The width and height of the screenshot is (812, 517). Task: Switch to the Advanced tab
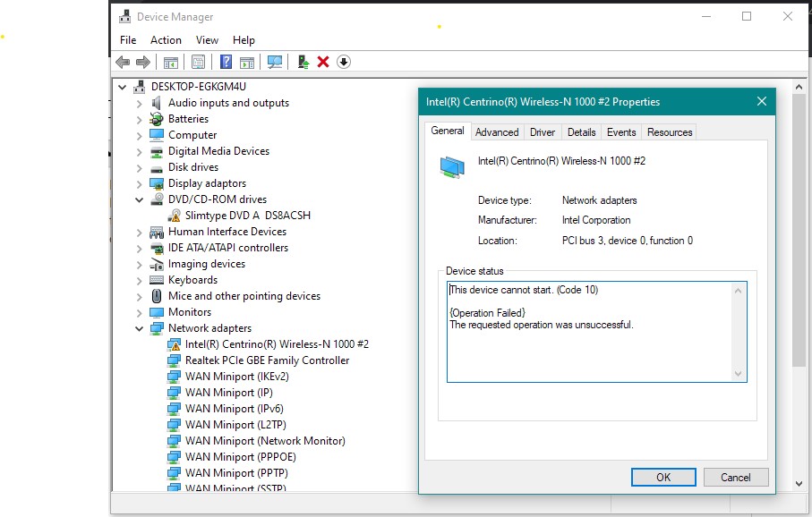497,132
